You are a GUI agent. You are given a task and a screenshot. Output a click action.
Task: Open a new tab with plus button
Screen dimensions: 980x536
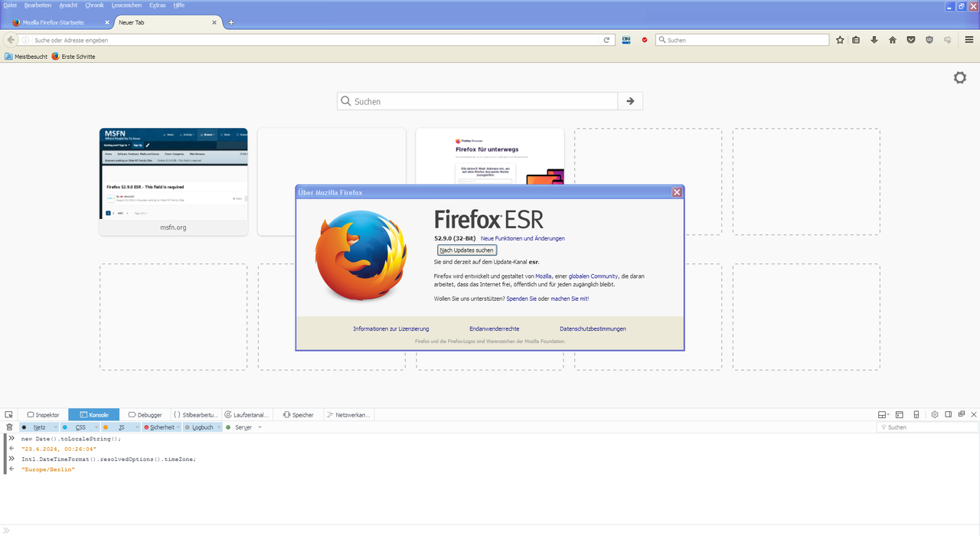(x=231, y=22)
